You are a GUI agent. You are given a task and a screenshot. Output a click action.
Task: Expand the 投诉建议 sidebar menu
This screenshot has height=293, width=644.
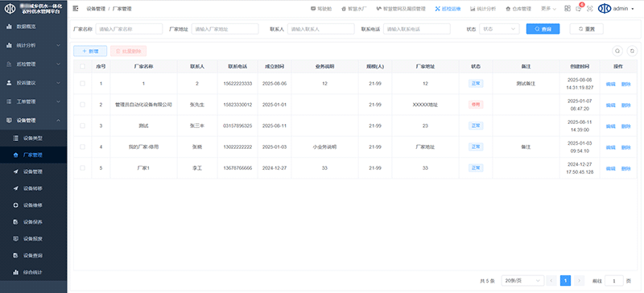pos(33,83)
